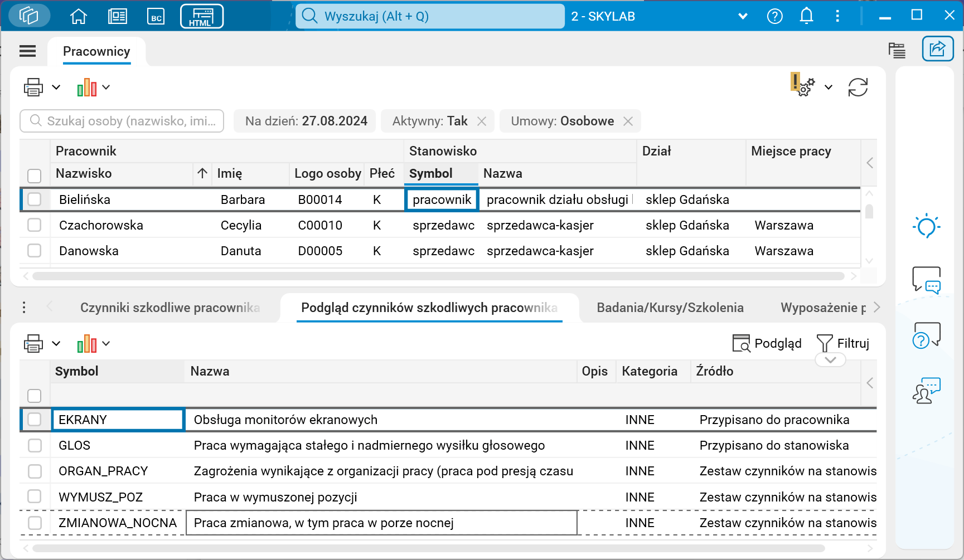Expand the company selector next to 2 - SKYLAB

[x=743, y=16]
